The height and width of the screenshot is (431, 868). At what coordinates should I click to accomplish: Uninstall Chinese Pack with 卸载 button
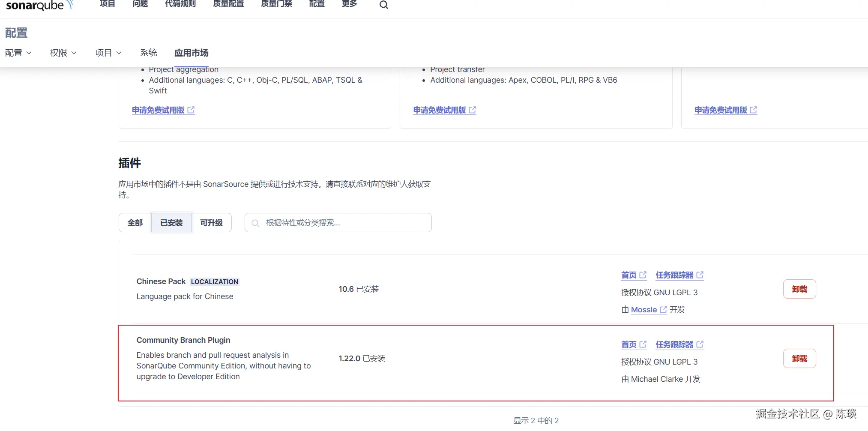coord(799,289)
